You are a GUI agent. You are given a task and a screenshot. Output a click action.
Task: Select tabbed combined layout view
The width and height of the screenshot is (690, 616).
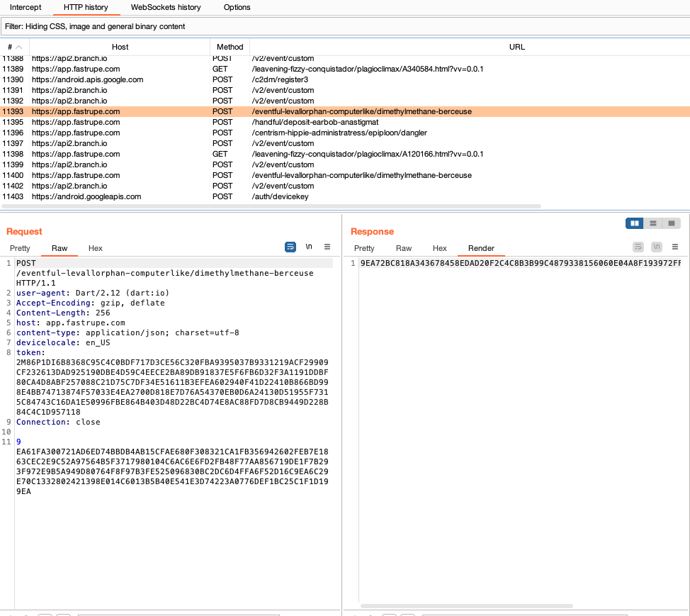coord(672,223)
